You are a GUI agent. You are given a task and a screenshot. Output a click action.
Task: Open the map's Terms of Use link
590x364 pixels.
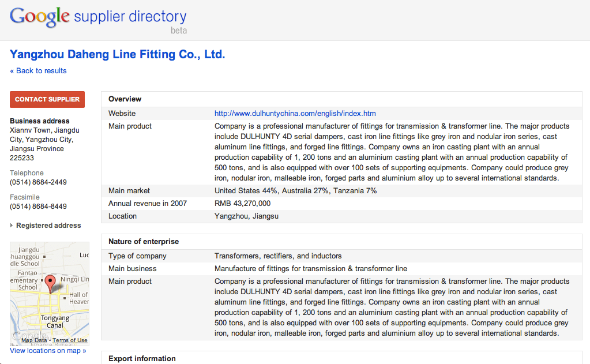[x=70, y=340]
